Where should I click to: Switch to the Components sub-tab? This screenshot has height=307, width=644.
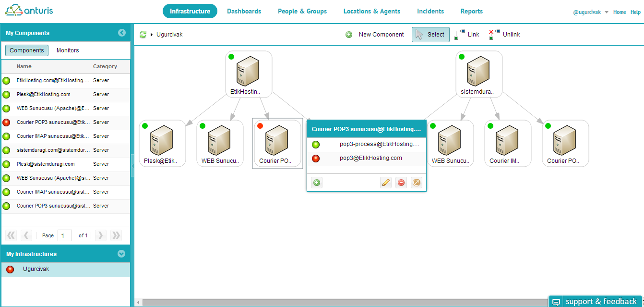click(x=27, y=50)
